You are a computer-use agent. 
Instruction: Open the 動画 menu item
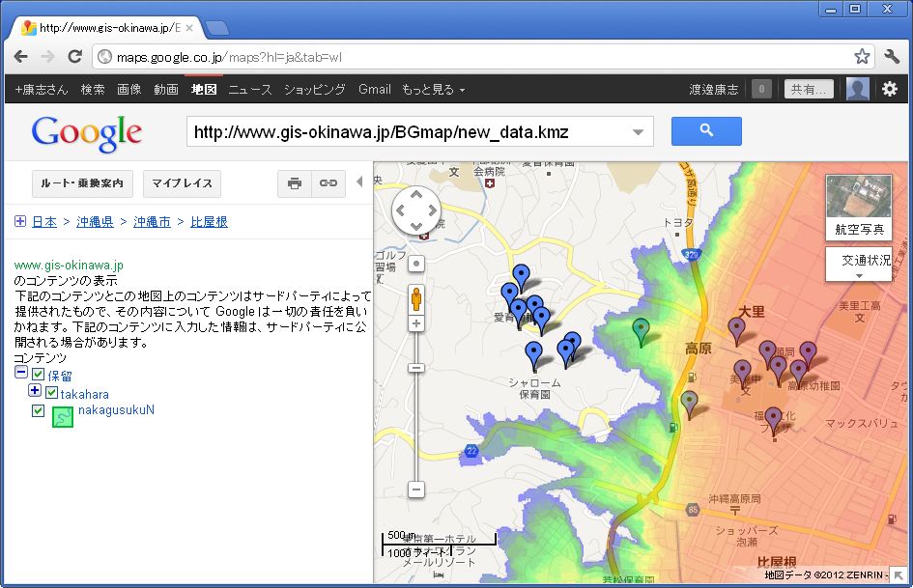(x=166, y=89)
